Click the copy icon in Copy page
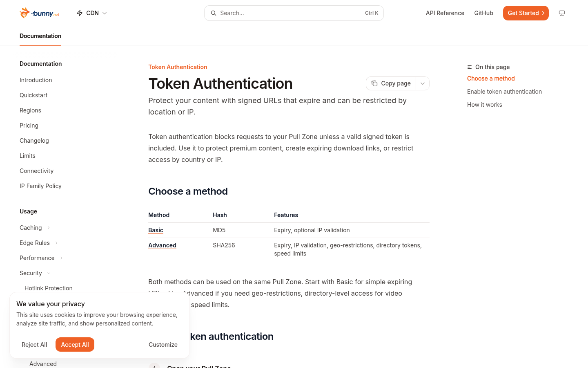 [x=374, y=83]
